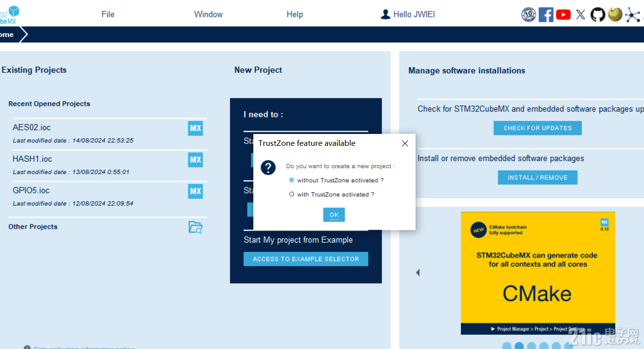Viewport: 644px width, 349px height.
Task: Click the AES02.ioc last modified date
Action: [x=73, y=140]
